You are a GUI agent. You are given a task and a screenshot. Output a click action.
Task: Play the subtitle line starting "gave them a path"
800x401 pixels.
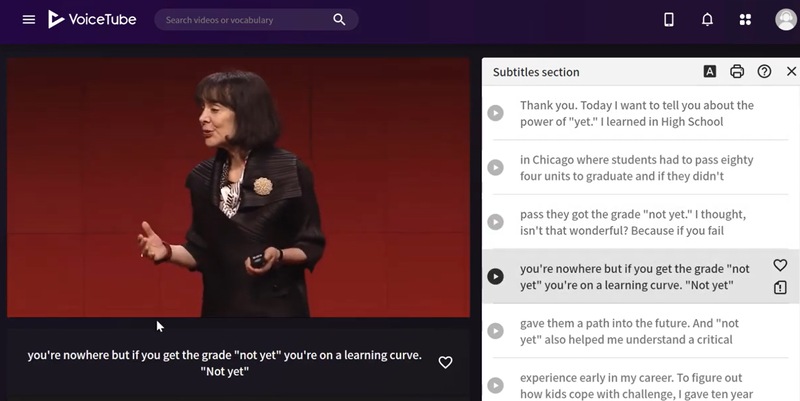pos(495,331)
